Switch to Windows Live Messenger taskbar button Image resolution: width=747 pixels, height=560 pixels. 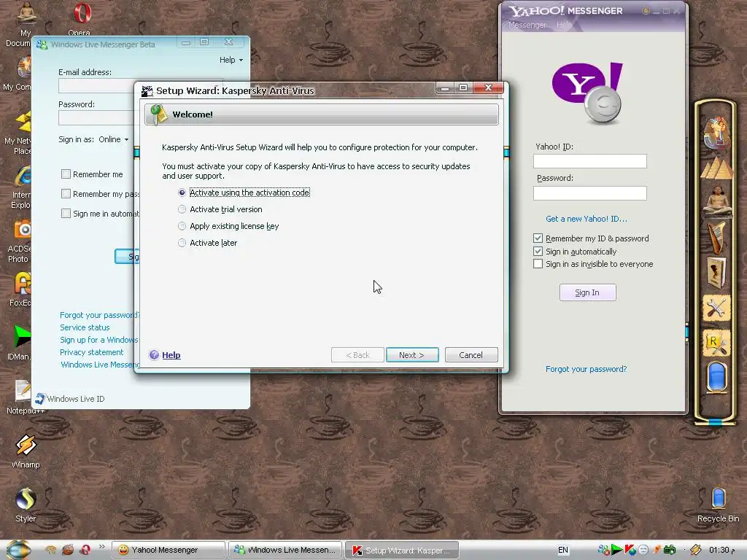(x=285, y=550)
